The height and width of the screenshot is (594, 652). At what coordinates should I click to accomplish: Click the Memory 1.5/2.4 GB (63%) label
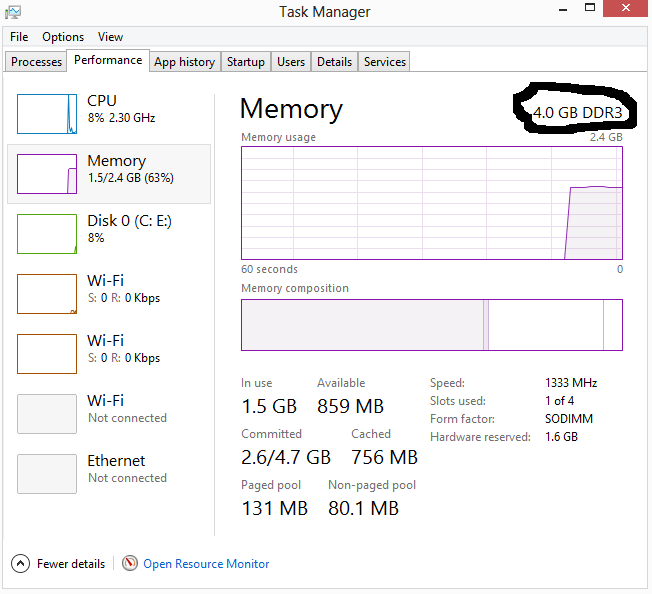131,169
